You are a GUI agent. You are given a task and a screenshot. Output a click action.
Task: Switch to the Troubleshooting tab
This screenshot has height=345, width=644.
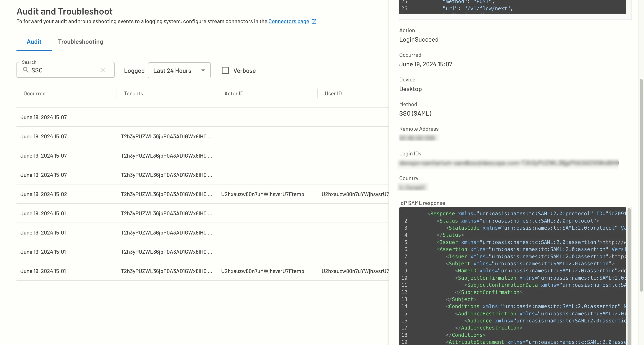pos(80,42)
